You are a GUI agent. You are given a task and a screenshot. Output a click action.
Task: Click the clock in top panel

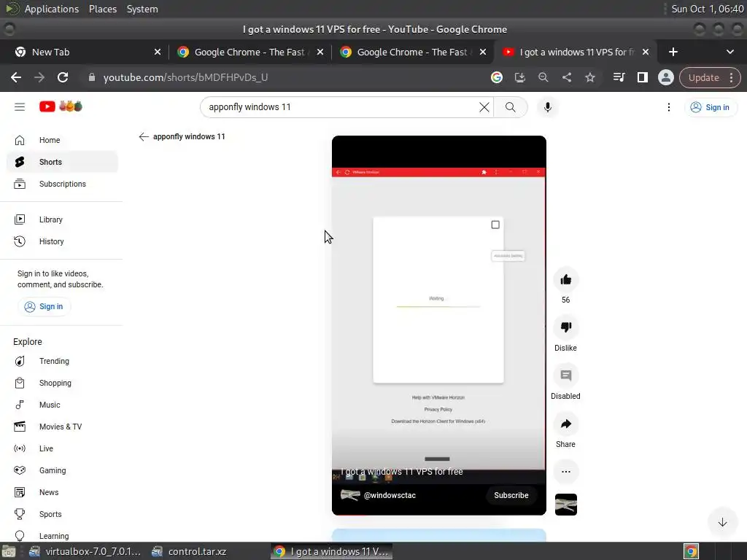click(707, 9)
